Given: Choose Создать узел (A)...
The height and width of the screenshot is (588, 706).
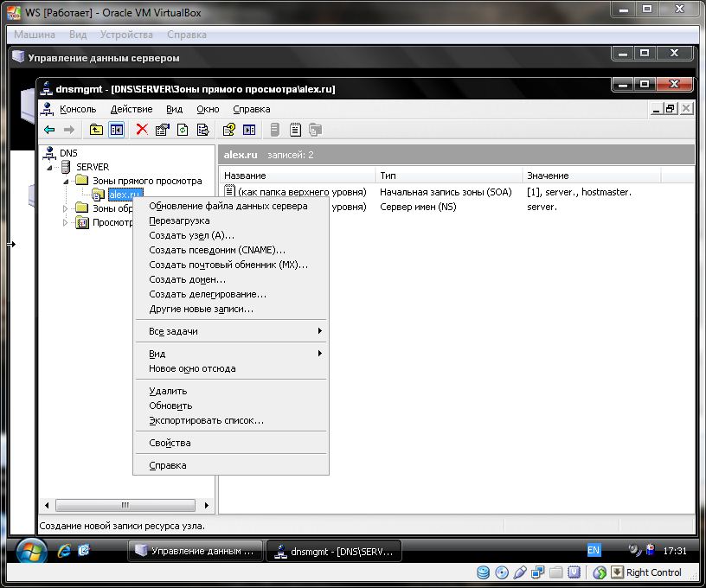Looking at the screenshot, I should [x=231, y=235].
